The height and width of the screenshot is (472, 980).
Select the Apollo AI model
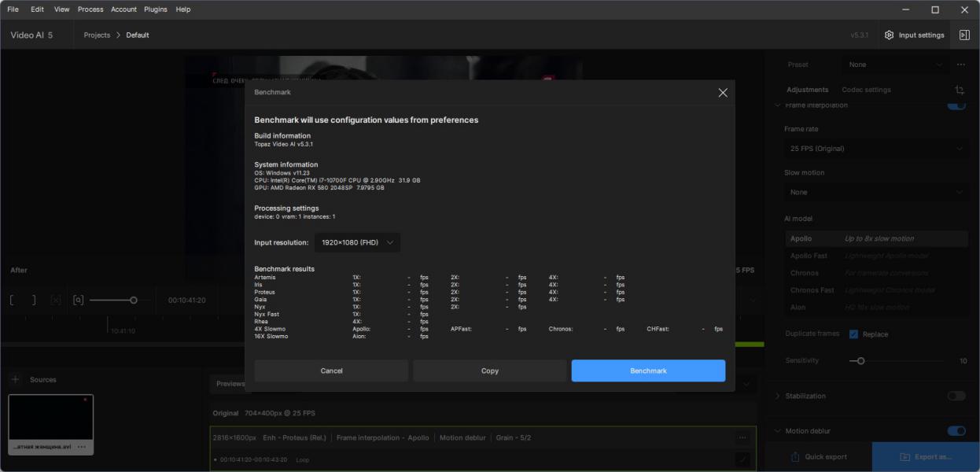tap(876, 238)
